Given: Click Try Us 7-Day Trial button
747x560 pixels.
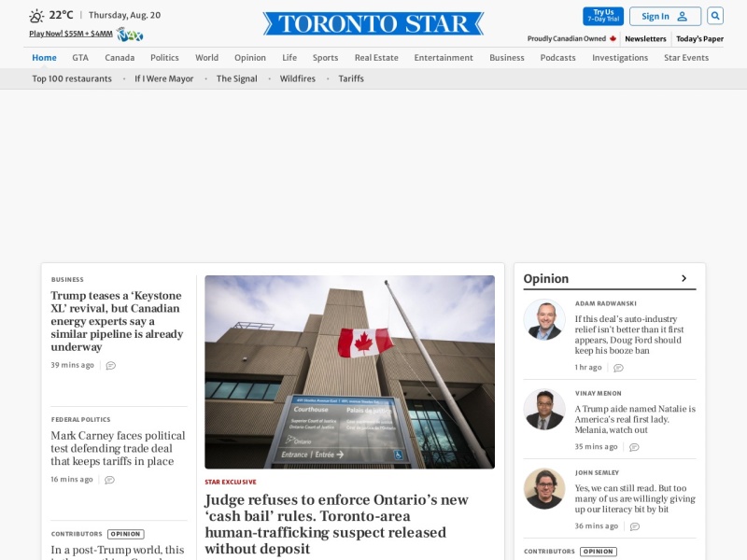Looking at the screenshot, I should 603,16.
